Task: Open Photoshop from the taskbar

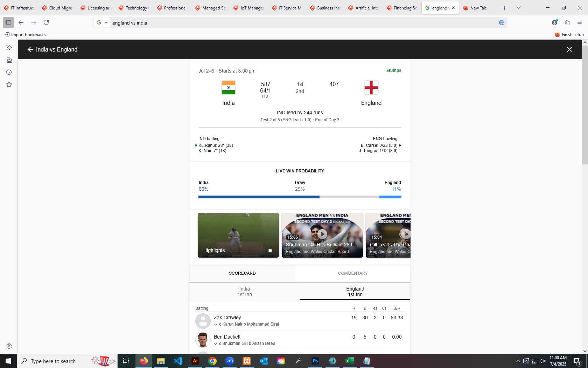Action: 315,361
